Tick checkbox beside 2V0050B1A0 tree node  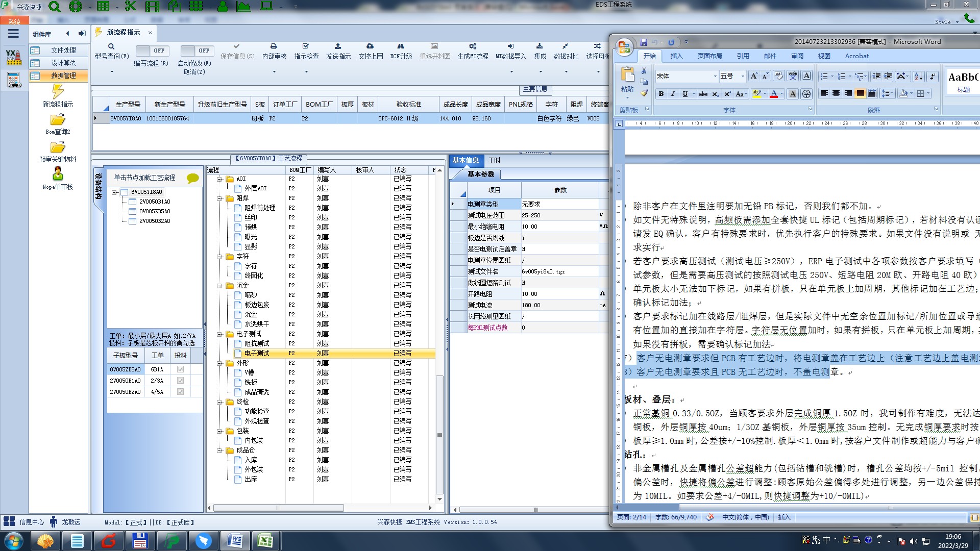[x=133, y=202]
